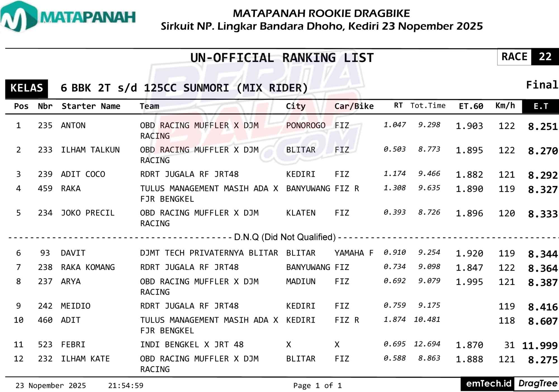This screenshot has height=392, width=559.
Task: Click the MATAPANAH brand text
Action: (88, 17)
